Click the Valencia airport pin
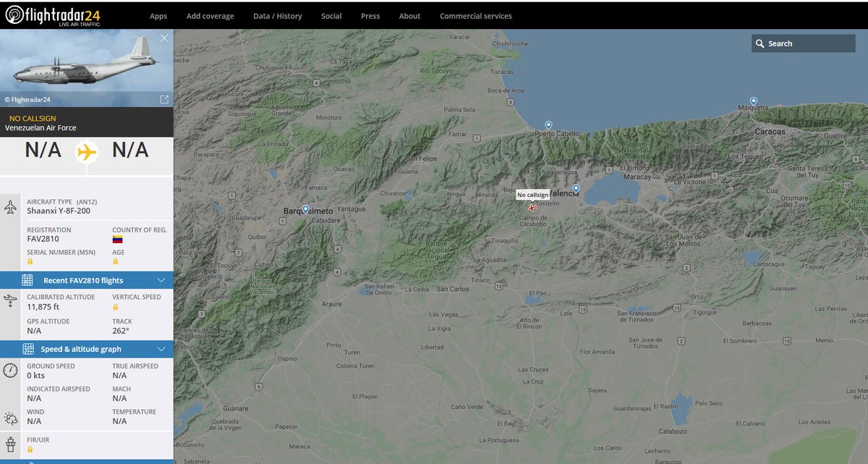Viewport: 868px width, 464px height. [576, 188]
